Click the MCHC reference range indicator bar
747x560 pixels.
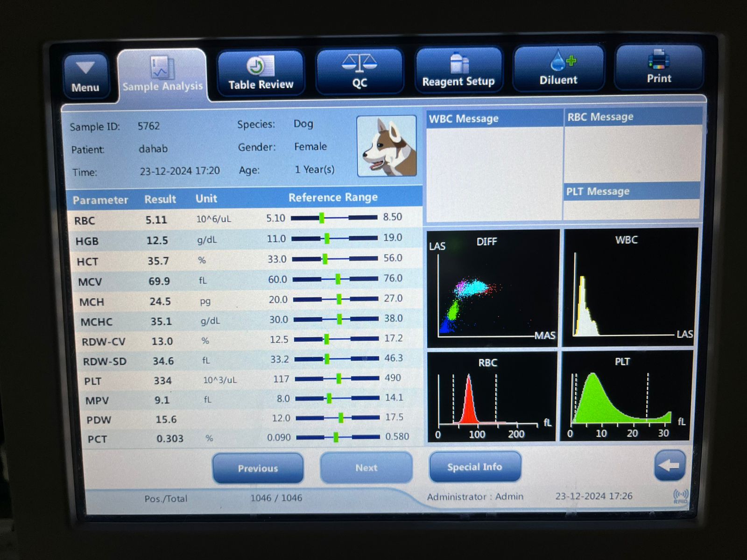[x=336, y=319]
